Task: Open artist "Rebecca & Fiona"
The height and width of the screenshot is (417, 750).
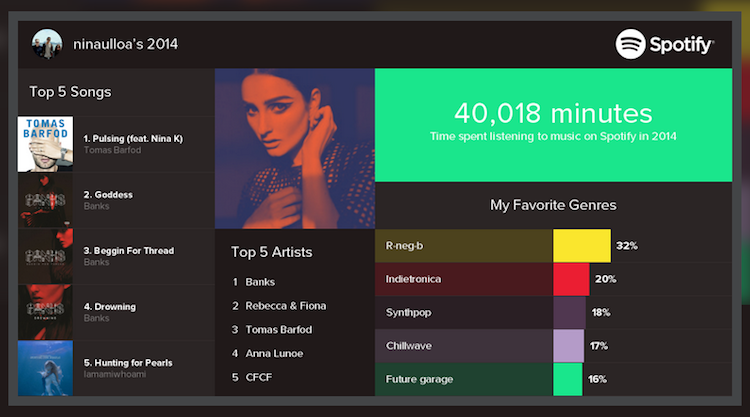Action: (286, 306)
